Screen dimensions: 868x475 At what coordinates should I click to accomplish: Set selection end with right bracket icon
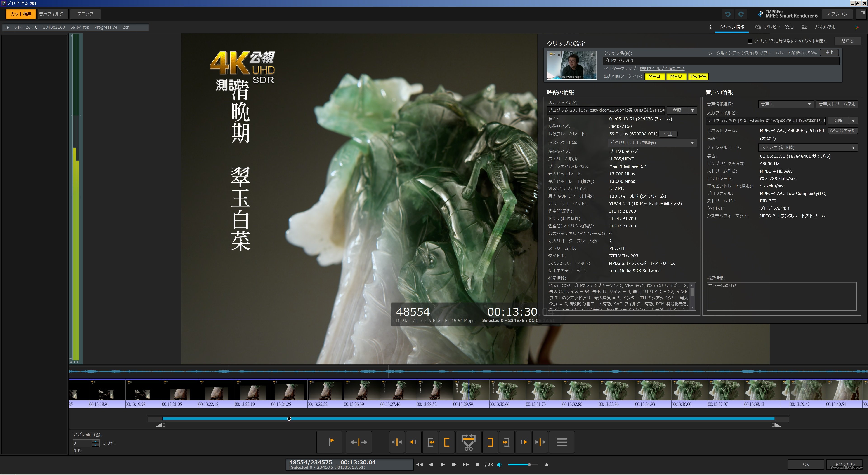[x=490, y=442]
